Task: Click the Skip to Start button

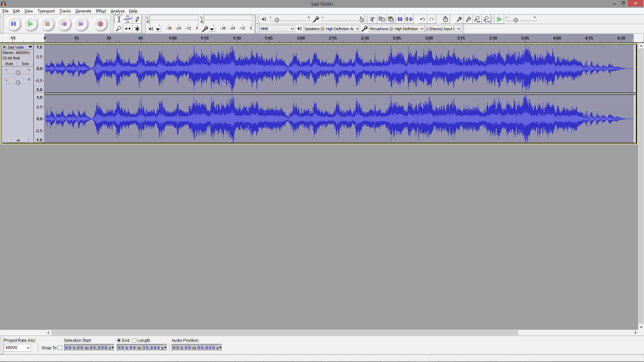Action: 64,24
